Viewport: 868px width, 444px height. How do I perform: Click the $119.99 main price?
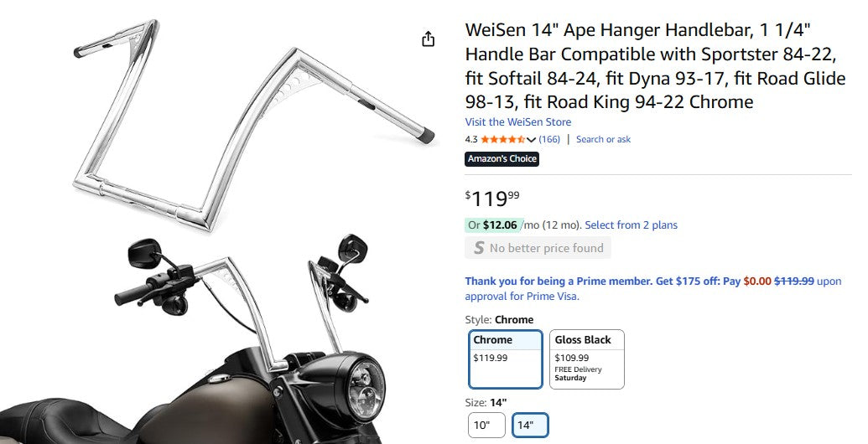[x=492, y=199]
